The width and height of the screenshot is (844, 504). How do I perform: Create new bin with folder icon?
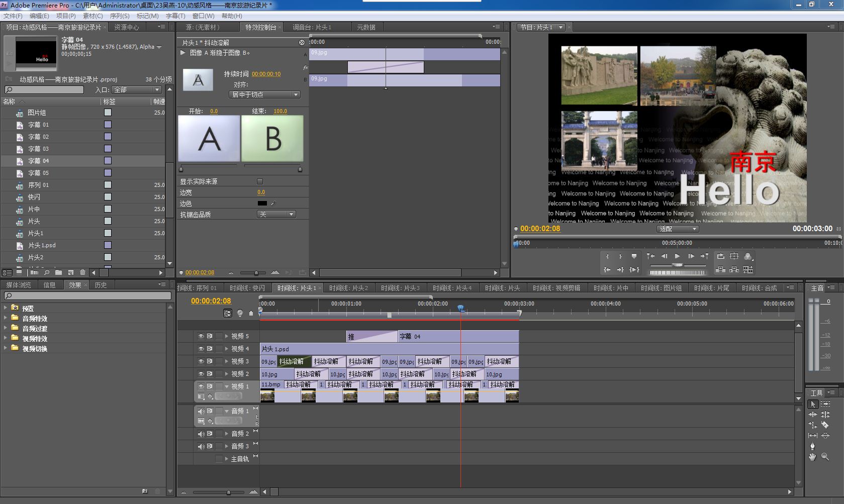pyautogui.click(x=59, y=272)
